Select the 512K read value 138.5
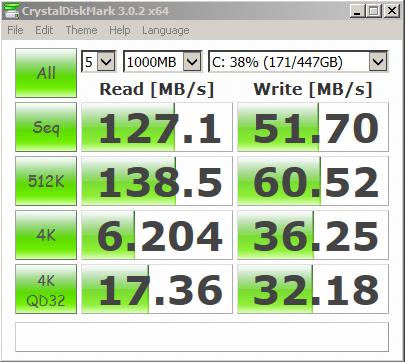This screenshot has width=405, height=362. tap(157, 181)
